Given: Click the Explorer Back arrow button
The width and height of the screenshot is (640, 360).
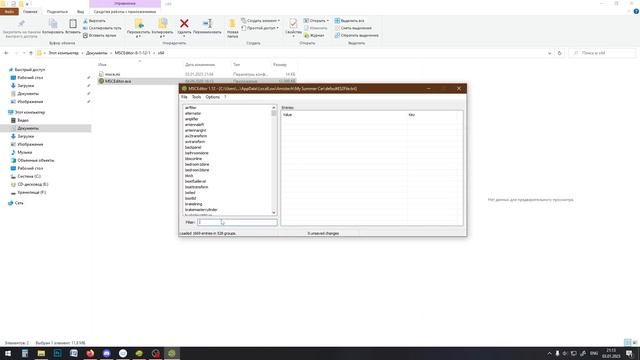Looking at the screenshot, I should pos(6,53).
